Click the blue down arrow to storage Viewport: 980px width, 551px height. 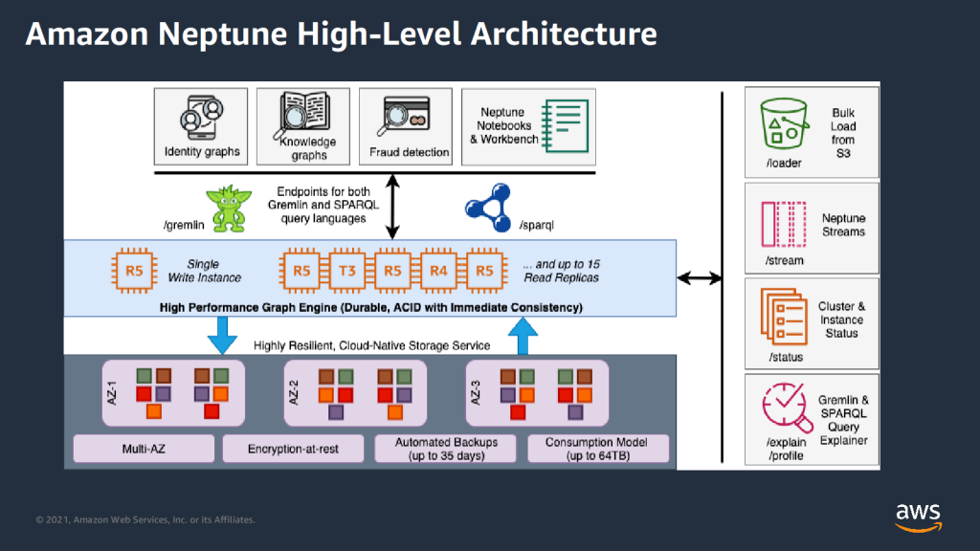coord(222,336)
